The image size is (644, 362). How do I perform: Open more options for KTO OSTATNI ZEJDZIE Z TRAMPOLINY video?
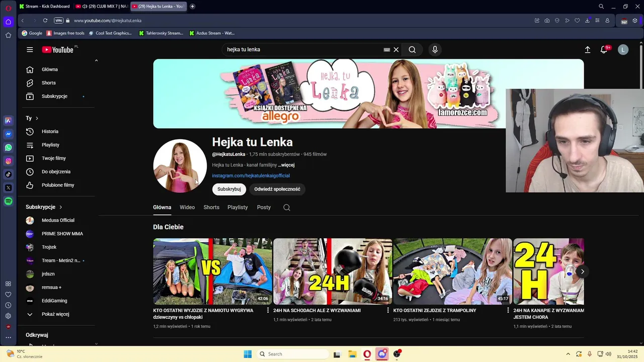[508, 310]
